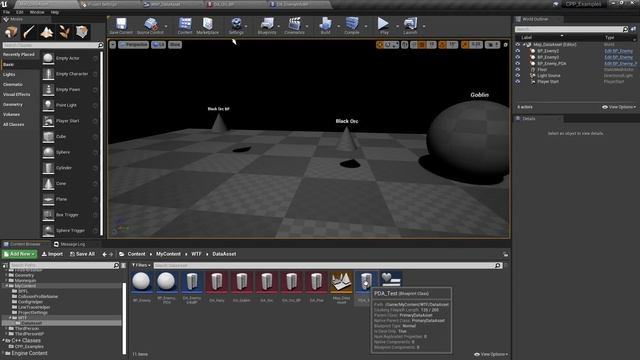Select Empty Actor in place list
Screen dimensions: 640x360
point(70,58)
